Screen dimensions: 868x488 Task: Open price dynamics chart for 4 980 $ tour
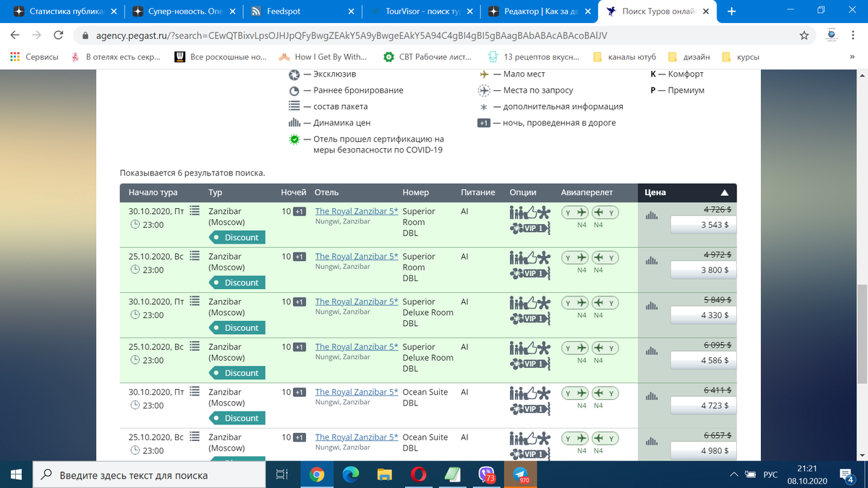[x=652, y=442]
